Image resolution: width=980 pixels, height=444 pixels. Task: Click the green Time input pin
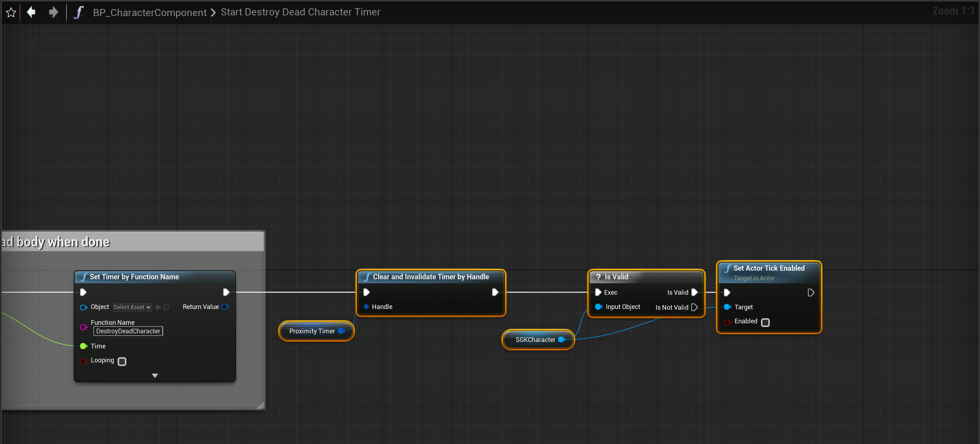coord(83,346)
